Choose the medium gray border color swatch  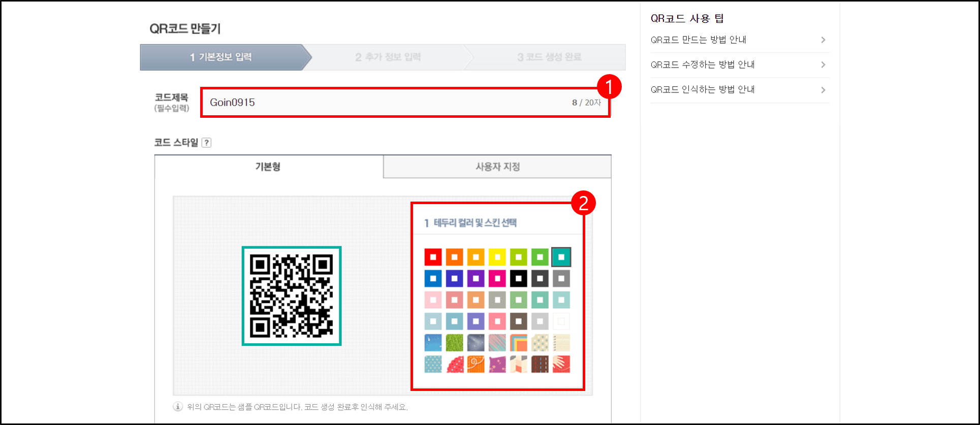pos(561,278)
